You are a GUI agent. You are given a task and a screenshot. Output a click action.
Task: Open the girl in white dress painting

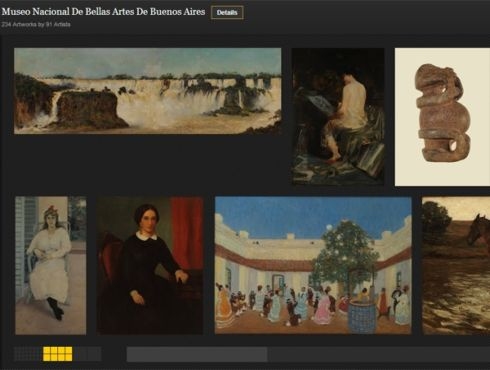(x=51, y=265)
